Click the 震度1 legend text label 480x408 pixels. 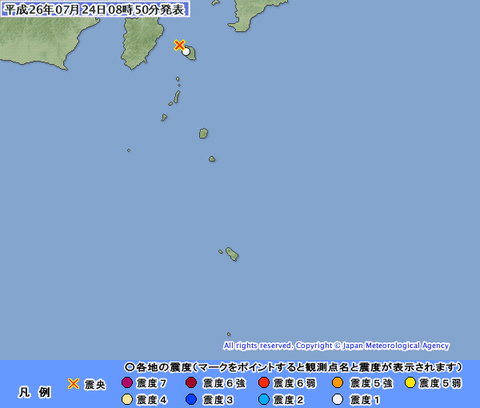tap(365, 400)
